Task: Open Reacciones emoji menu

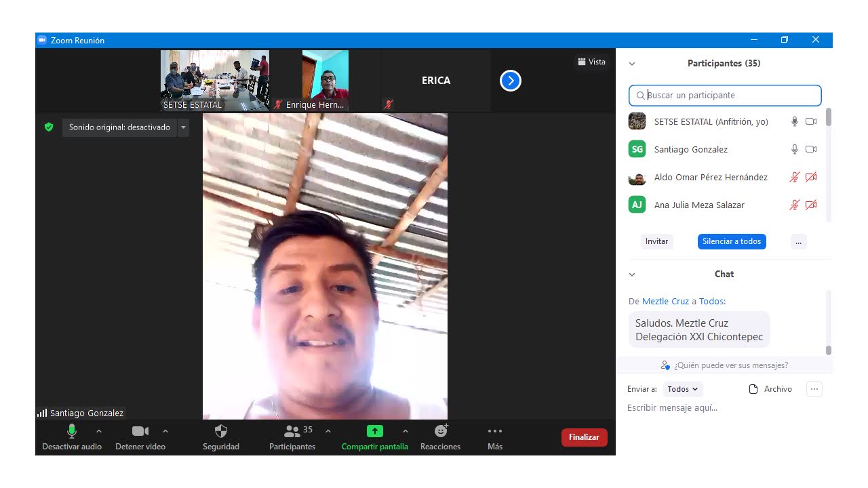Action: (441, 437)
